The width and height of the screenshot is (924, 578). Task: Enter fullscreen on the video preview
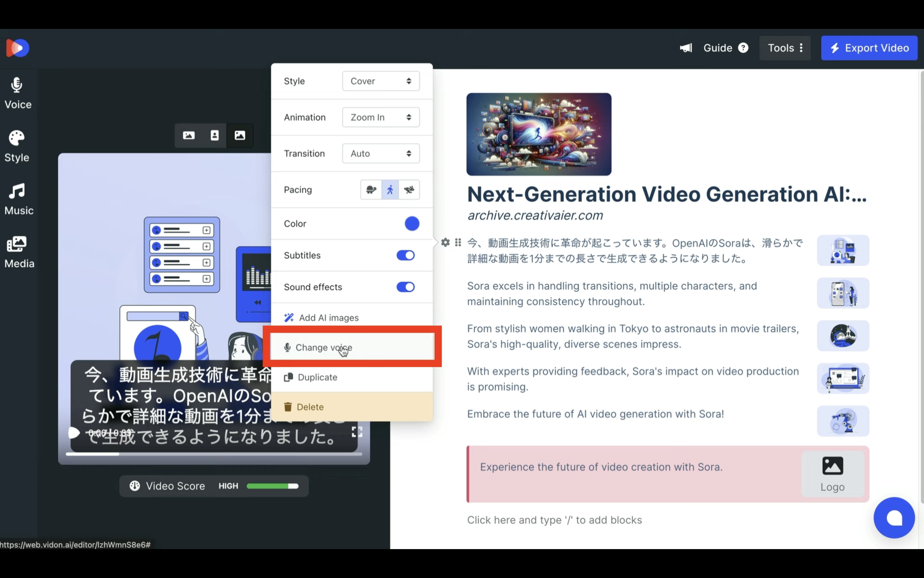pos(357,432)
